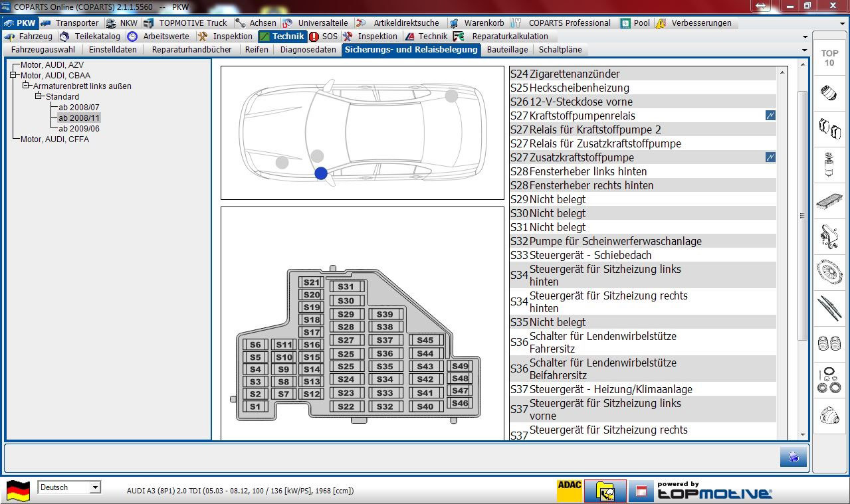Open the TOP 10 parts shortcut
This screenshot has width=850, height=504.
829,58
